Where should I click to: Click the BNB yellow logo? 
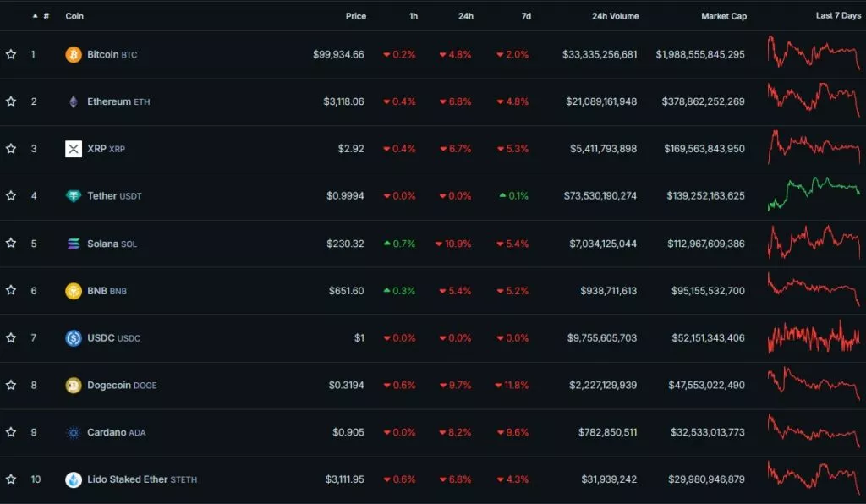point(74,290)
